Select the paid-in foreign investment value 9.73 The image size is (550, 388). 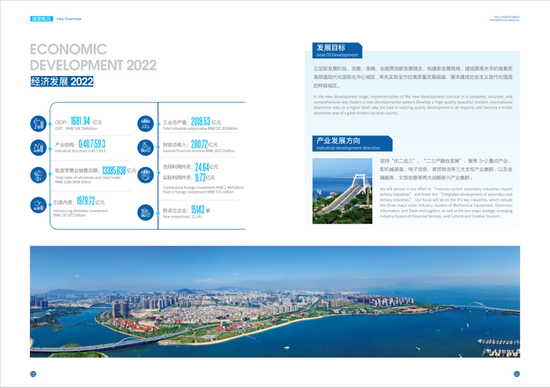200,177
